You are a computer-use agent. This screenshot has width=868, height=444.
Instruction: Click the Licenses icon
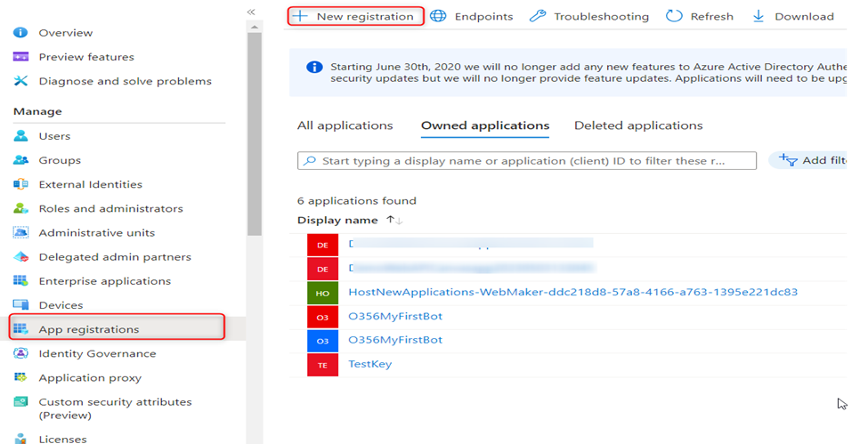tap(20, 439)
